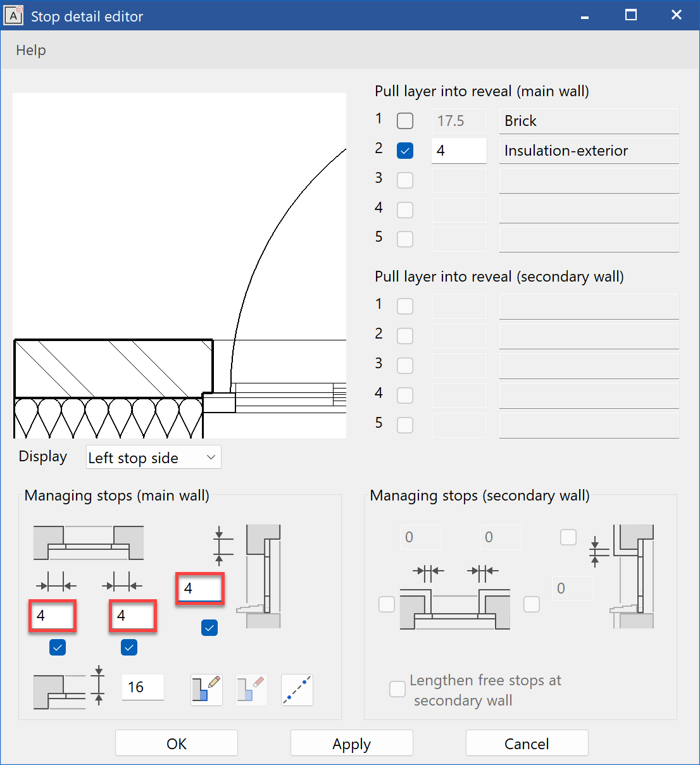Open the Help menu
700x765 pixels.
[31, 50]
